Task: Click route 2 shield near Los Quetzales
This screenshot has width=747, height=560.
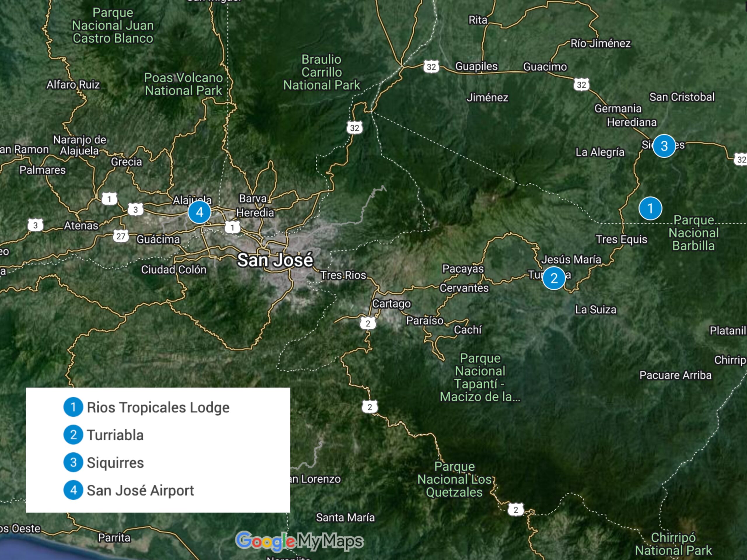Action: point(515,510)
